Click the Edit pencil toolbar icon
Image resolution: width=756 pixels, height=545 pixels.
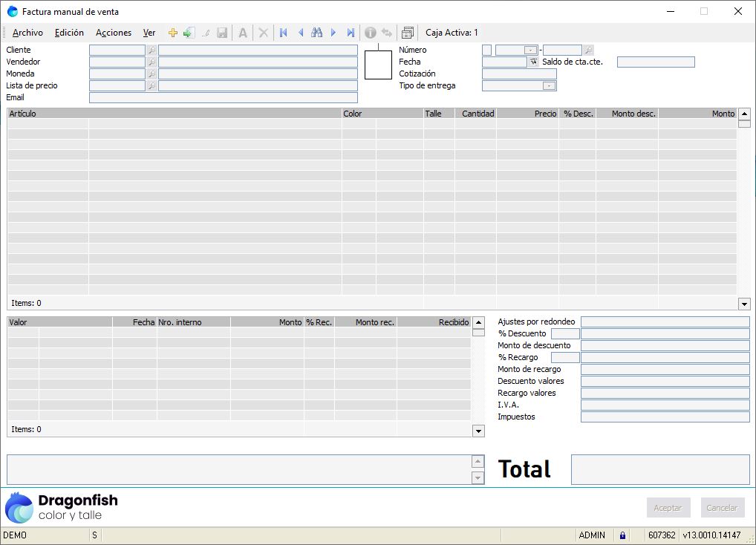point(206,33)
